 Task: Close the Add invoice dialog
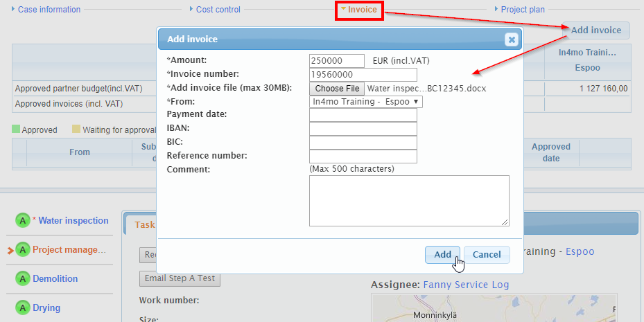click(x=512, y=39)
